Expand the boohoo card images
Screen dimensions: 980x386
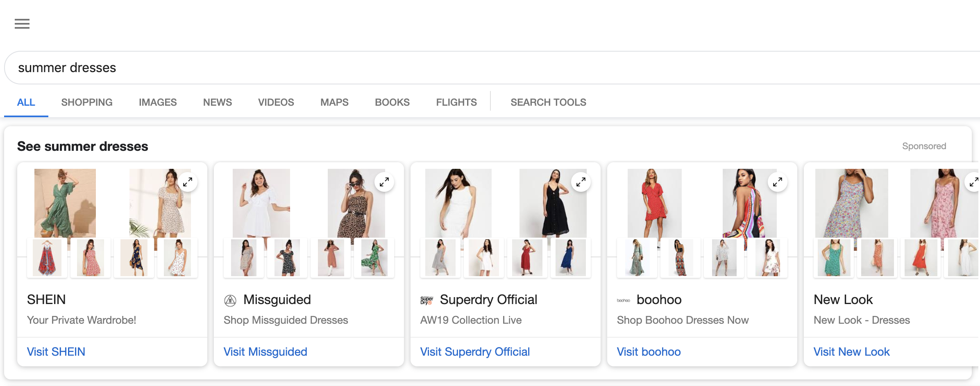[778, 182]
